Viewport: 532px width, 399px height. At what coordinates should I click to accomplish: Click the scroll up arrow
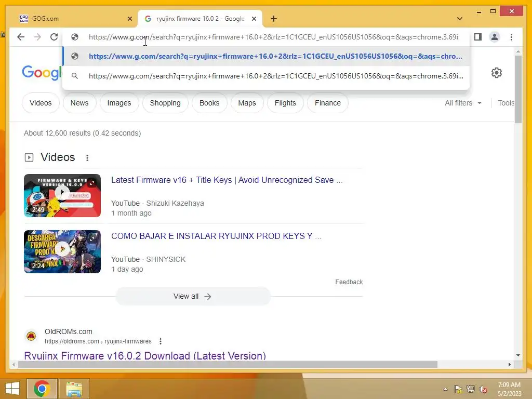[518, 51]
